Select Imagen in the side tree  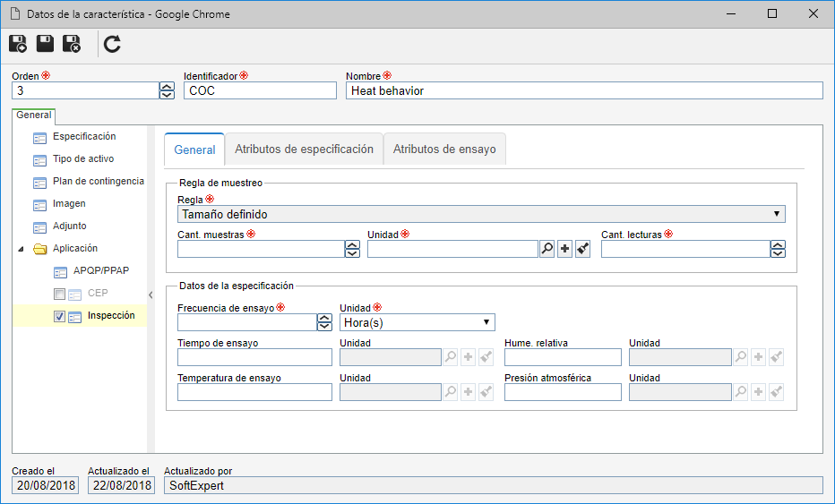click(69, 204)
